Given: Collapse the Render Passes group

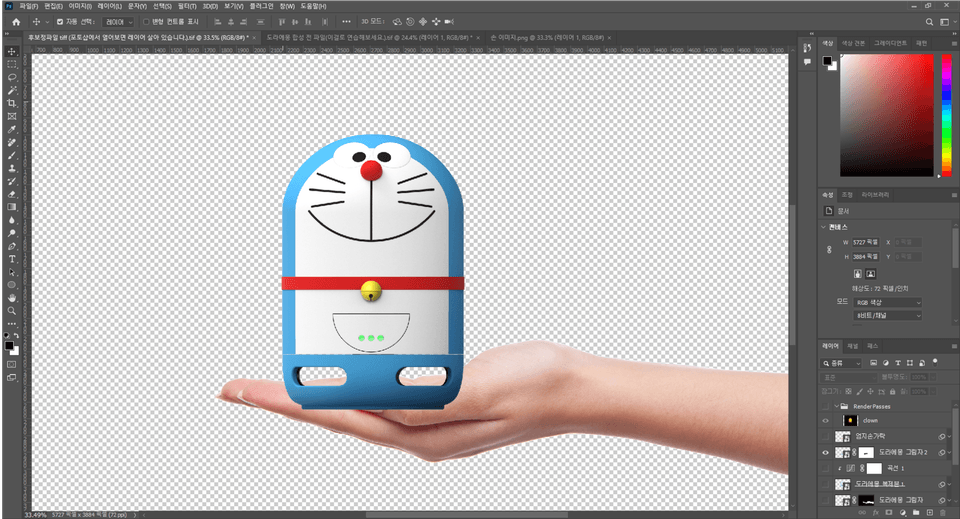Looking at the screenshot, I should click(836, 406).
